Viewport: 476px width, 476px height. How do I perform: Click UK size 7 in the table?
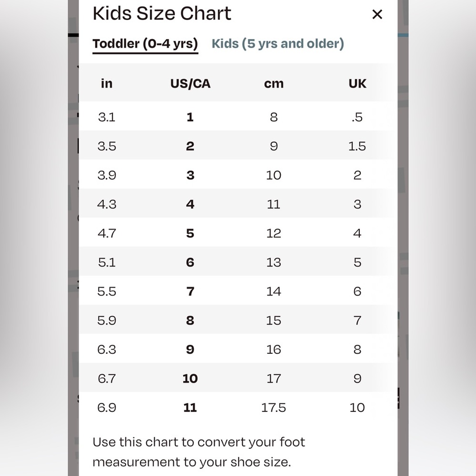tap(357, 320)
